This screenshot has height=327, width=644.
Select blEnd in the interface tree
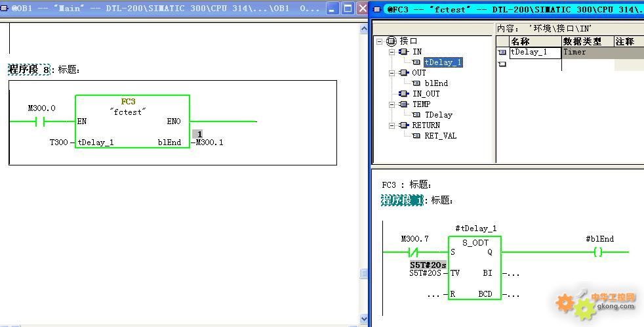pyautogui.click(x=436, y=83)
